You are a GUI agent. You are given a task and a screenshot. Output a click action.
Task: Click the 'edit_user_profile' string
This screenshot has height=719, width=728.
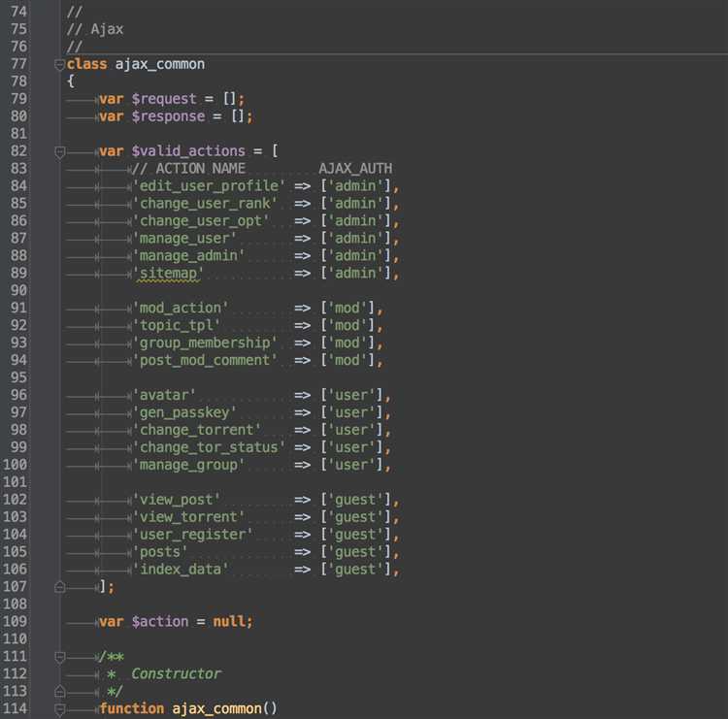209,185
